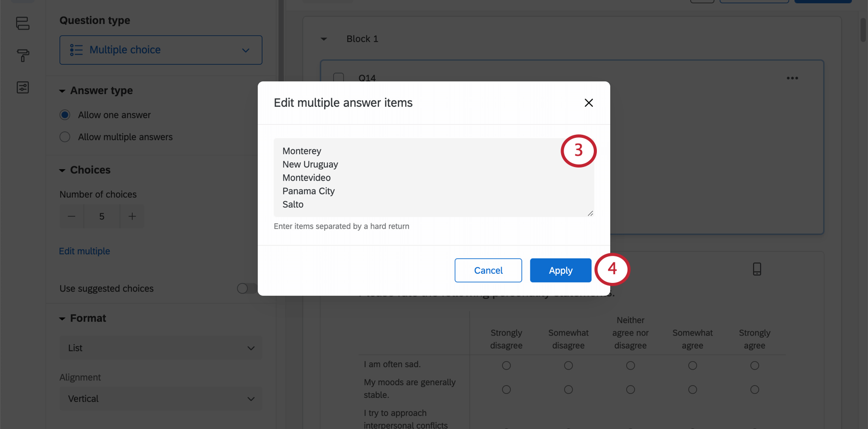The width and height of the screenshot is (868, 429).
Task: Select Allow multiple answers option
Action: click(65, 137)
